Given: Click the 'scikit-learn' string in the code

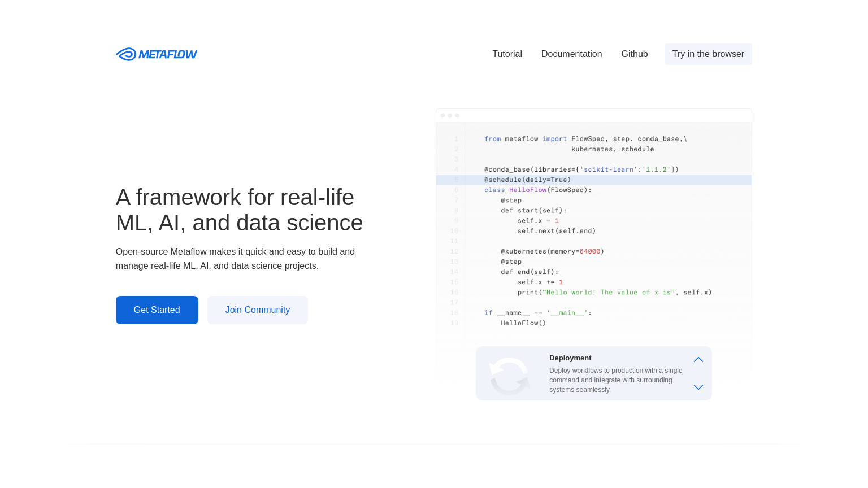Looking at the screenshot, I should click(x=609, y=169).
